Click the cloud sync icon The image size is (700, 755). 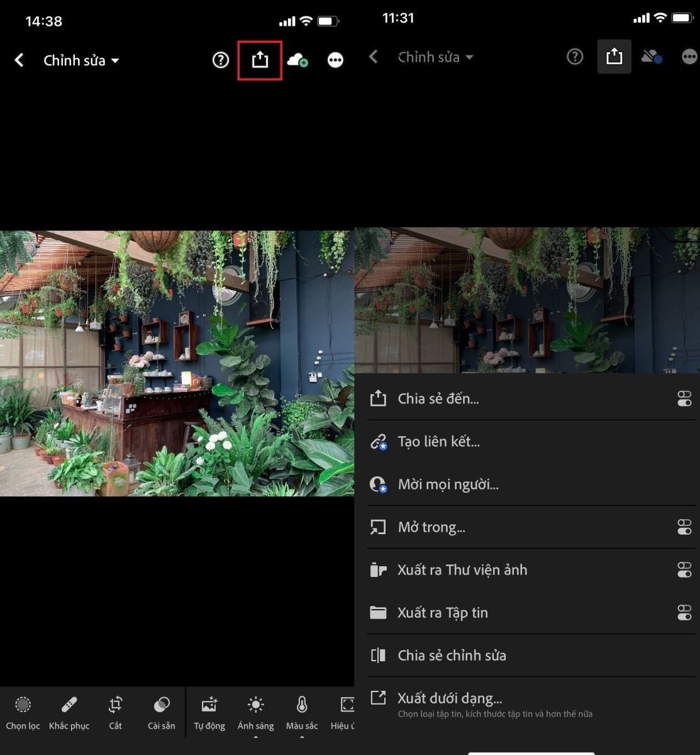pyautogui.click(x=297, y=60)
